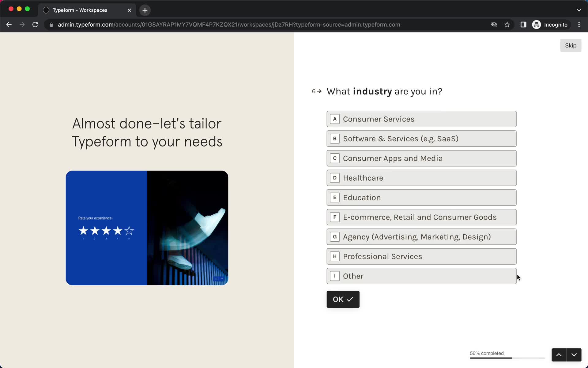Click the Skip button top right
588x368 pixels.
click(570, 45)
